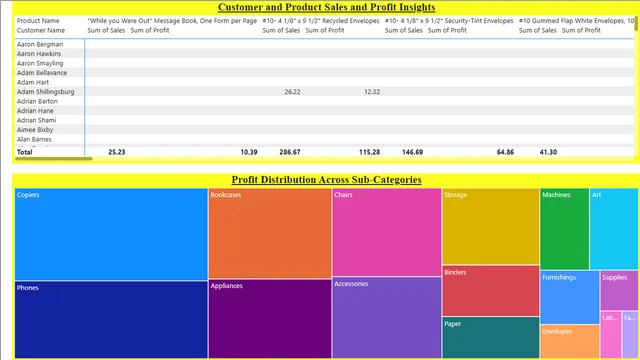
Task: Click #10 Gummed Flap White Envelopes header
Action: 576,20
